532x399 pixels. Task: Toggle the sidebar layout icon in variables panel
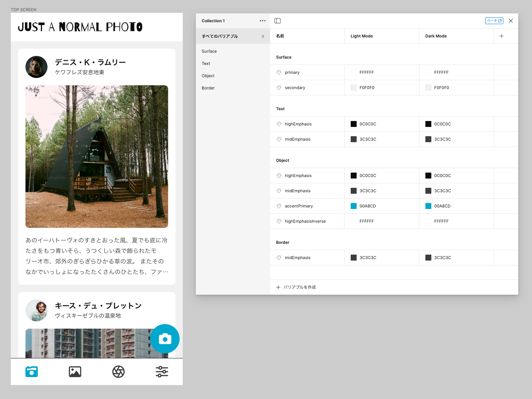(x=278, y=20)
